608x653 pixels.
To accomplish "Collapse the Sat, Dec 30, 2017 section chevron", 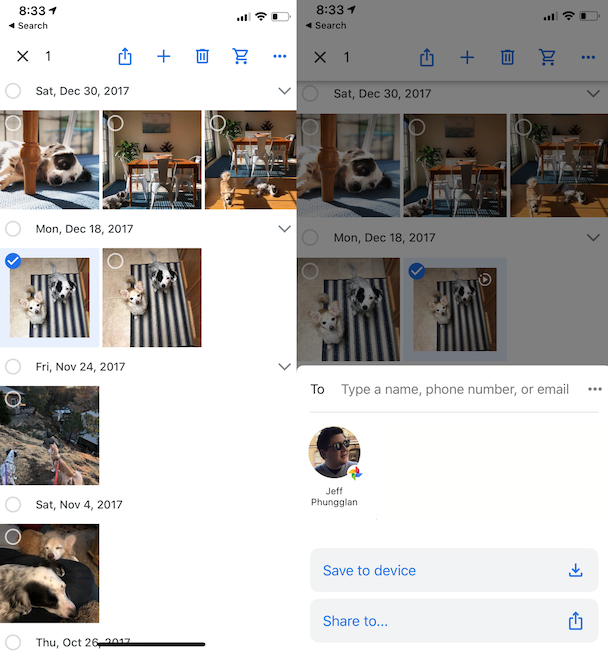I will 284,91.
